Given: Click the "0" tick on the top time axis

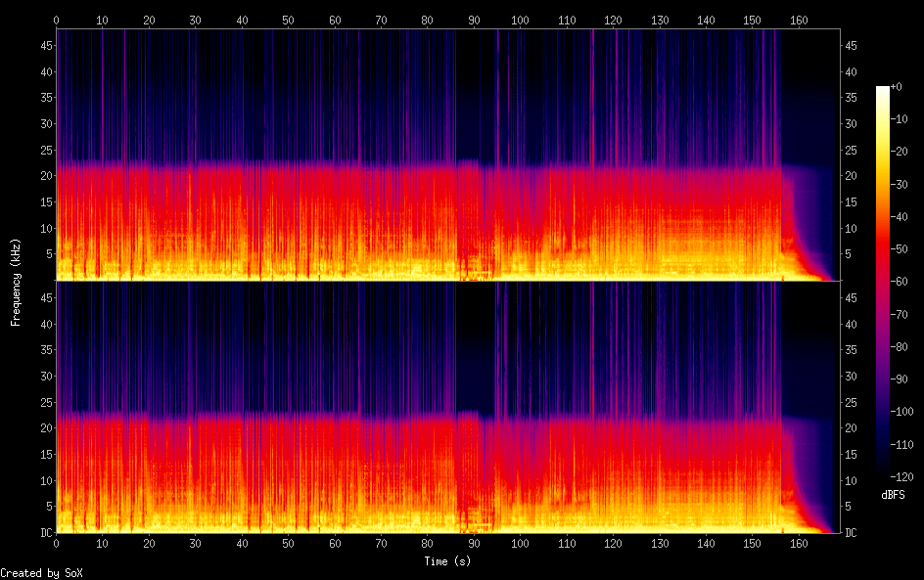Looking at the screenshot, I should point(56,20).
